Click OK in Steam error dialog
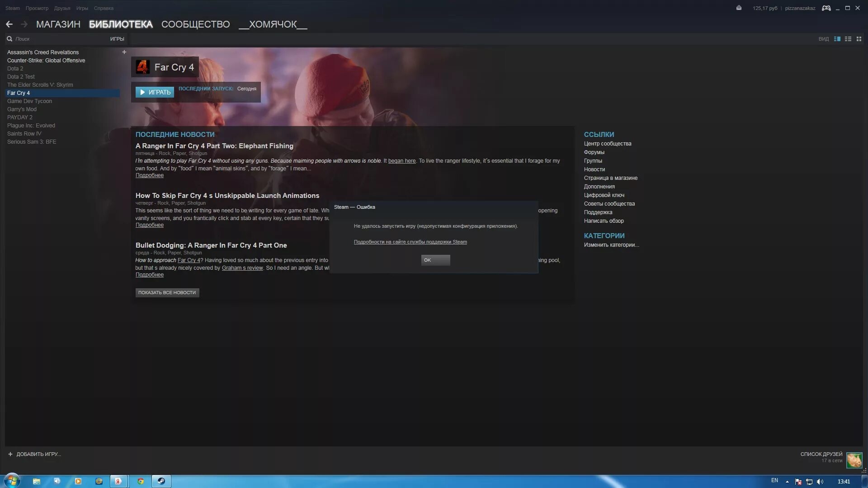 [x=435, y=260]
